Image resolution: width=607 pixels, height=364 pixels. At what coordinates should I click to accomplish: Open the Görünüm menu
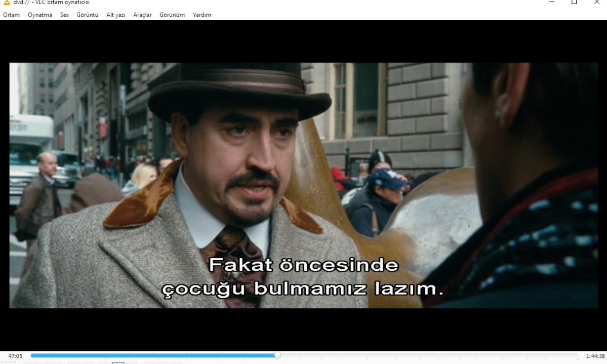click(x=172, y=15)
